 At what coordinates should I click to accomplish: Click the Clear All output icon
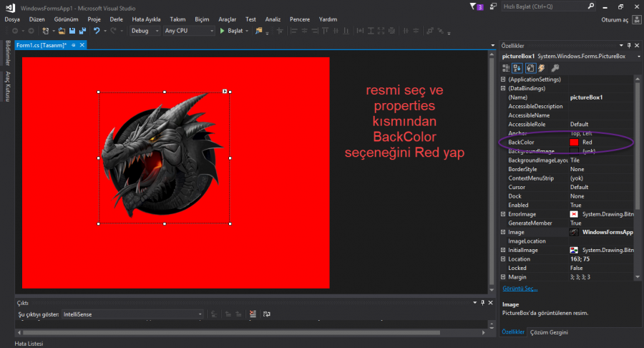point(253,314)
